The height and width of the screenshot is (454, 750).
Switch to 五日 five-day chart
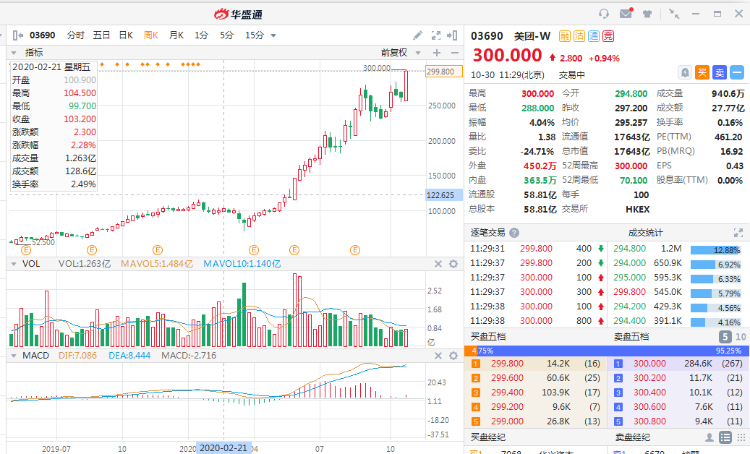pos(101,35)
